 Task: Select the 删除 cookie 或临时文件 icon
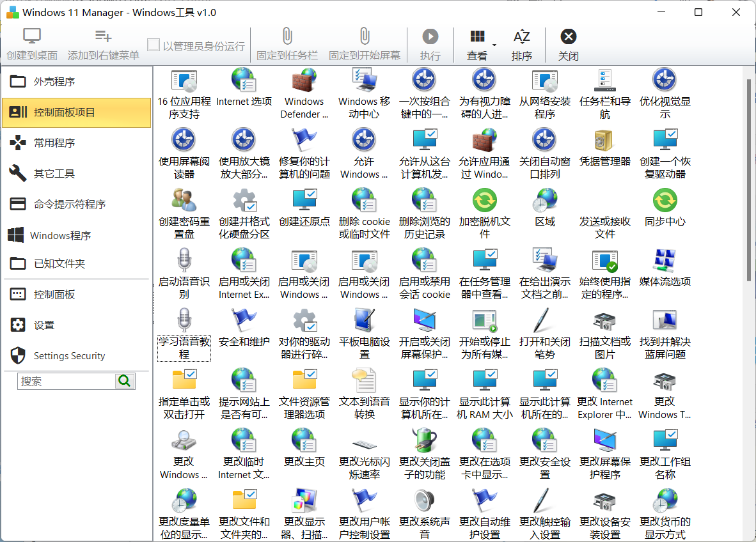[365, 201]
